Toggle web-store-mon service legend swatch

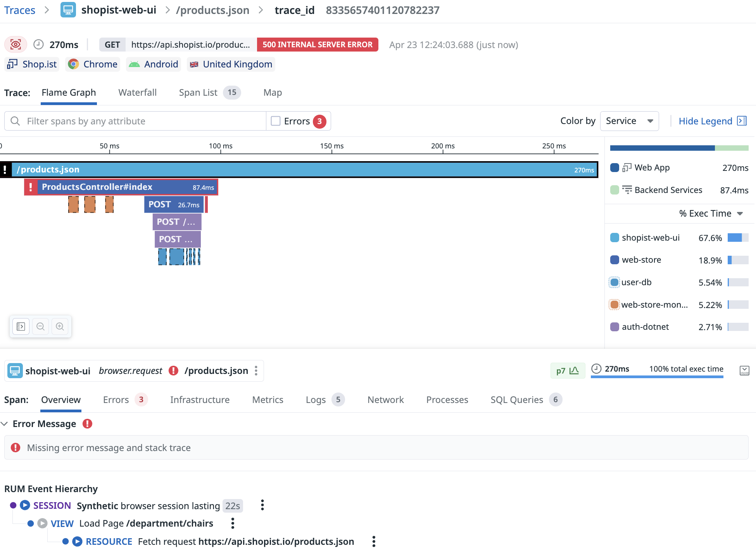click(x=614, y=305)
